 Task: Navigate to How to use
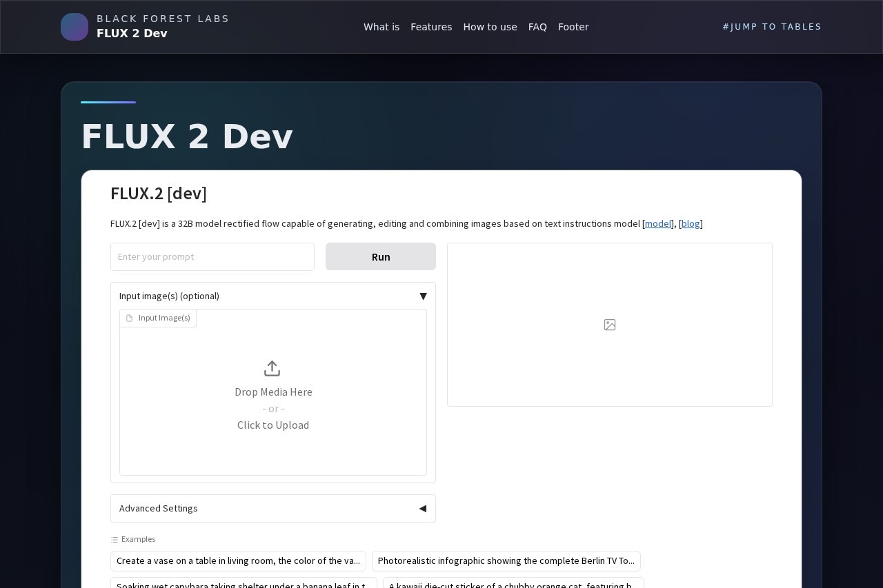(x=490, y=27)
